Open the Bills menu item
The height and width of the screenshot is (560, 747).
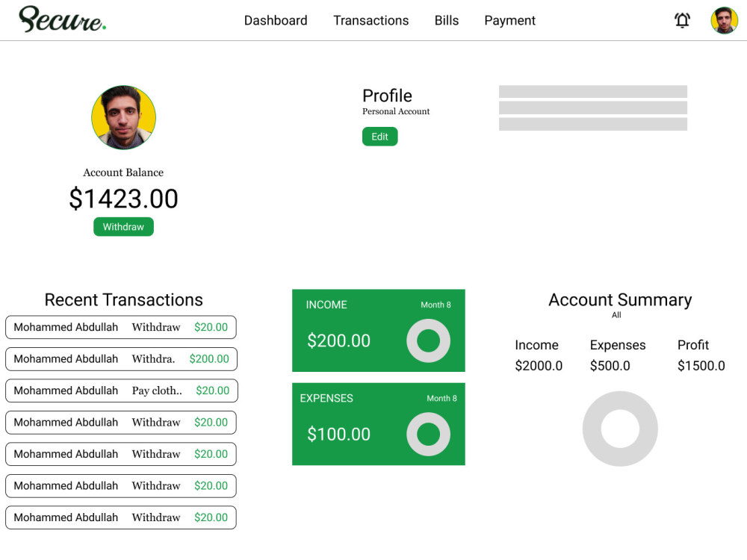[447, 20]
